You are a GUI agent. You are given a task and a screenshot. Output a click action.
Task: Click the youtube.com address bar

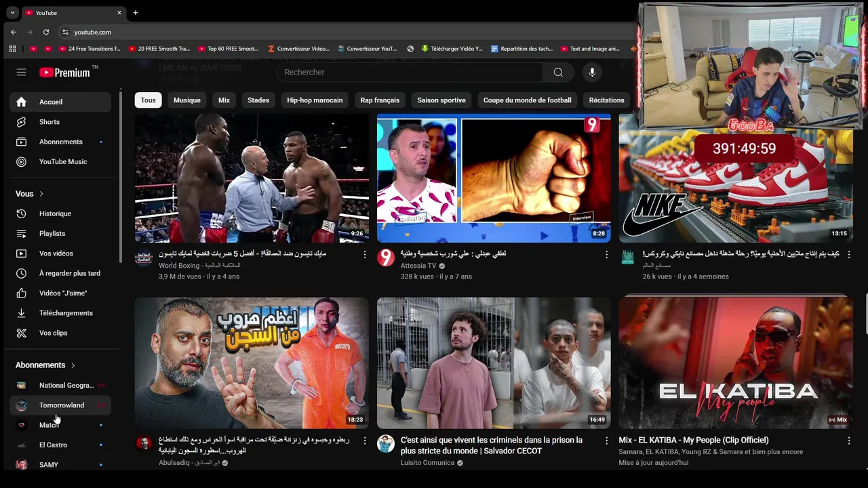pos(92,32)
